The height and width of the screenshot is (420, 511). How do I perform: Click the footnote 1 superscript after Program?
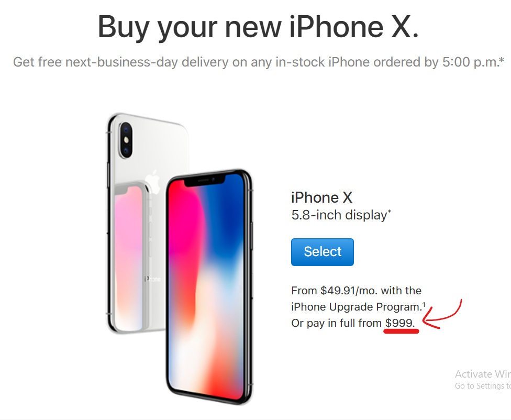[x=424, y=305]
